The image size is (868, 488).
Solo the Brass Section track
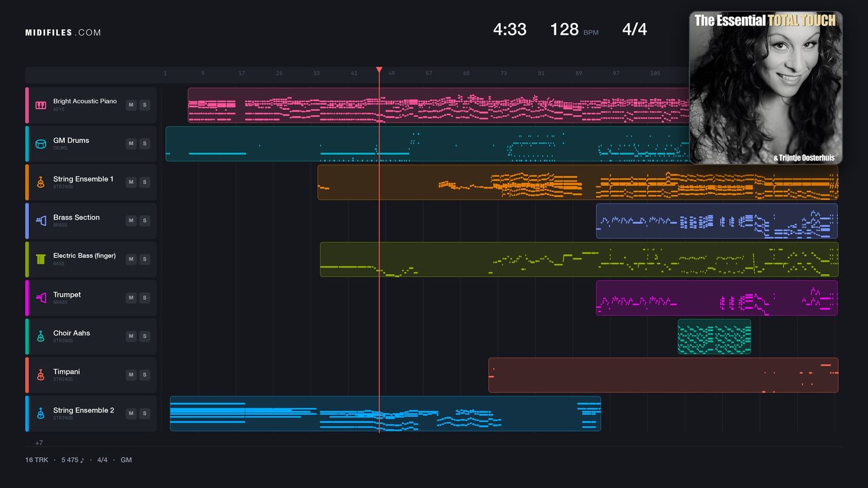[145, 220]
